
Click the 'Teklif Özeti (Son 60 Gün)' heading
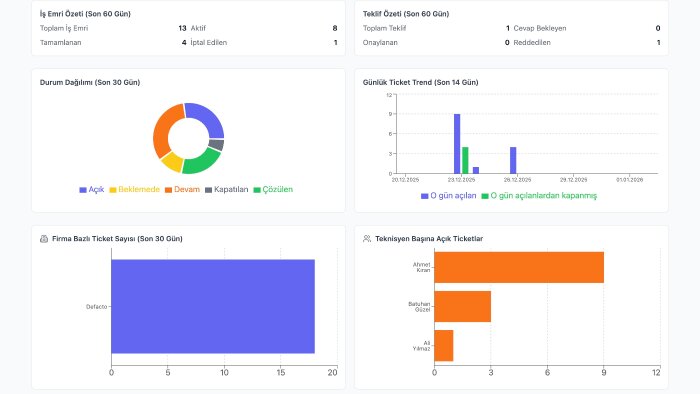[x=406, y=14]
